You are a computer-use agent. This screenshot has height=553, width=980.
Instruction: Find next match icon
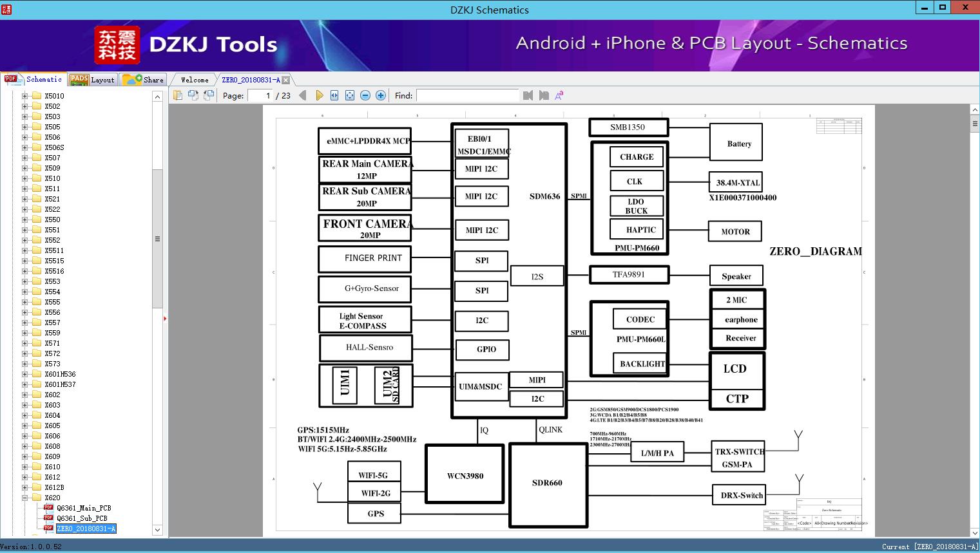(x=544, y=95)
